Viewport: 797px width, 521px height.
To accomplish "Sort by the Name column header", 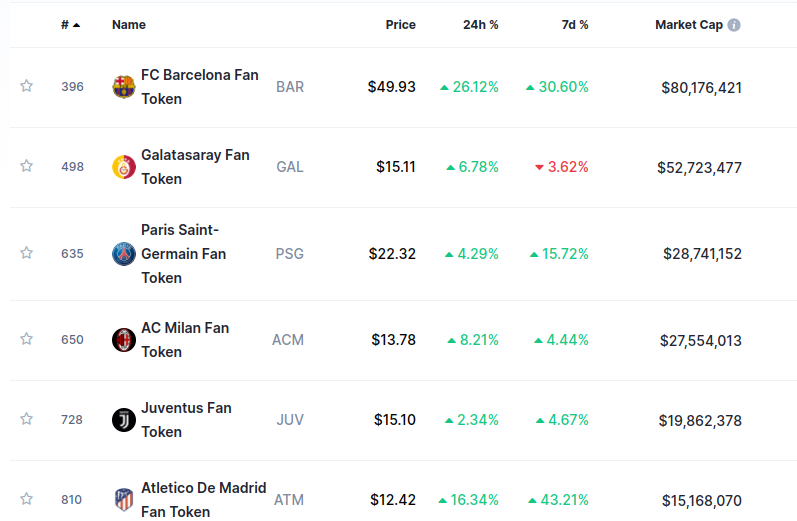I will 129,25.
